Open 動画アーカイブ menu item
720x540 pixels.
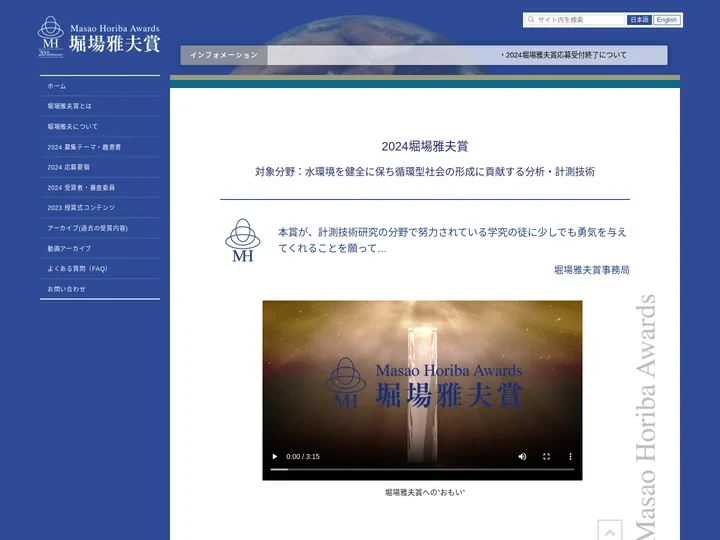click(100, 248)
